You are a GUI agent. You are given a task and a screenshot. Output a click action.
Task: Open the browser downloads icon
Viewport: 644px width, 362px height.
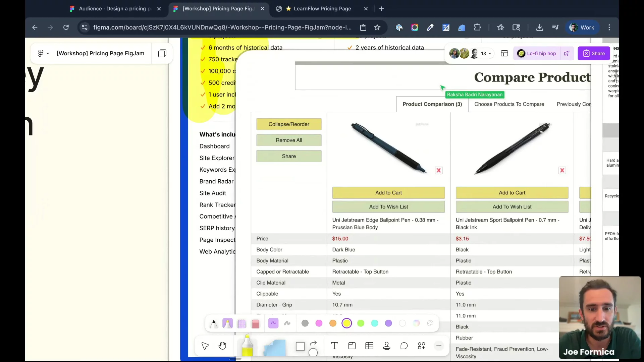pos(539,27)
